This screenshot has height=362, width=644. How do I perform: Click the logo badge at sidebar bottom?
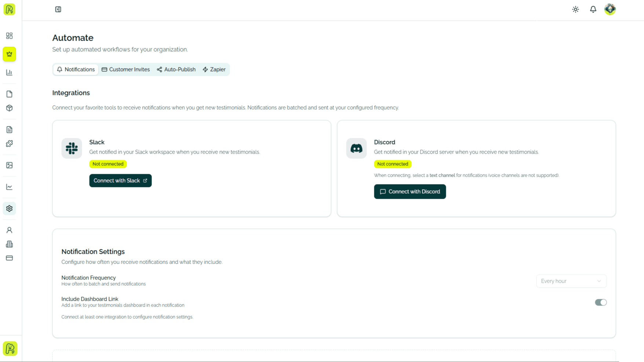(x=10, y=348)
